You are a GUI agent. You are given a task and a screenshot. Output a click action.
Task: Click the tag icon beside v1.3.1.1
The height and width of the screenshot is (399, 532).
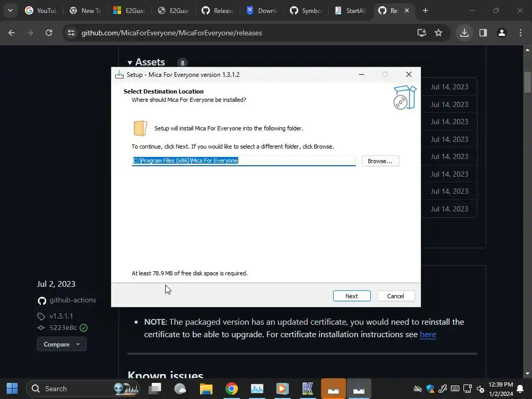(41, 316)
